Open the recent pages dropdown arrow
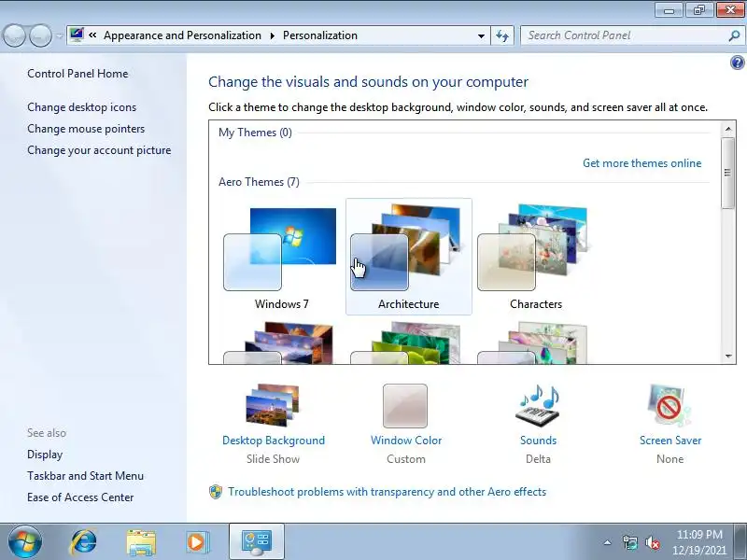Viewport: 747px width, 560px height. (x=60, y=35)
